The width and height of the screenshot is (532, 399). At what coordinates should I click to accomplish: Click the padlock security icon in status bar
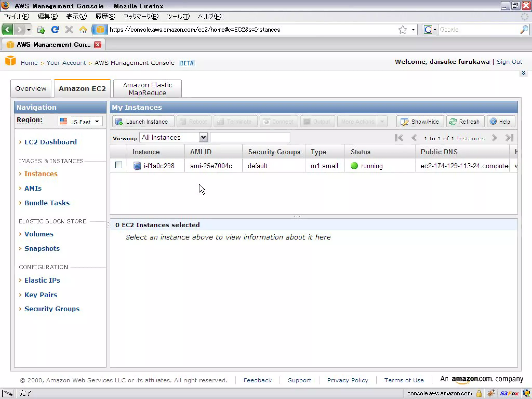(479, 394)
